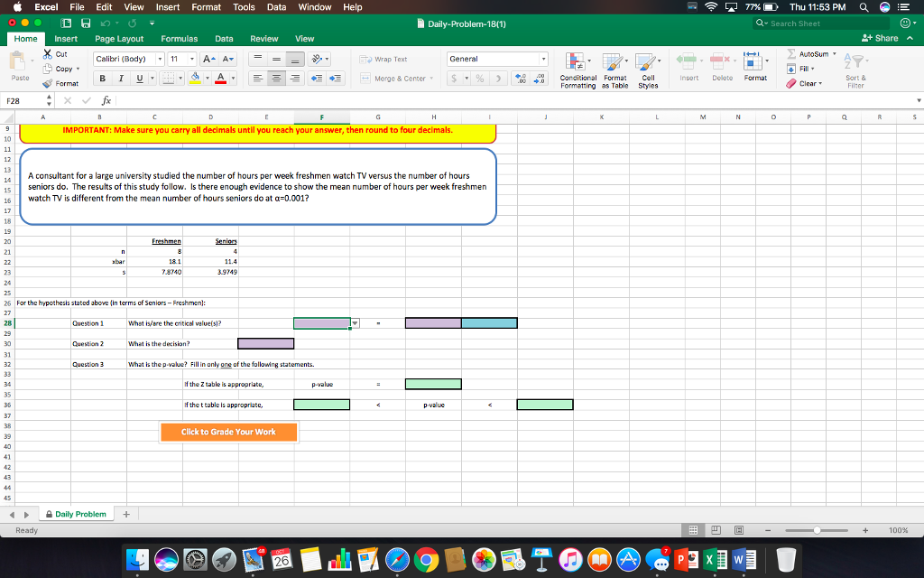Switch to the Formulas ribbon tab
Image resolution: width=924 pixels, height=578 pixels.
click(x=180, y=38)
